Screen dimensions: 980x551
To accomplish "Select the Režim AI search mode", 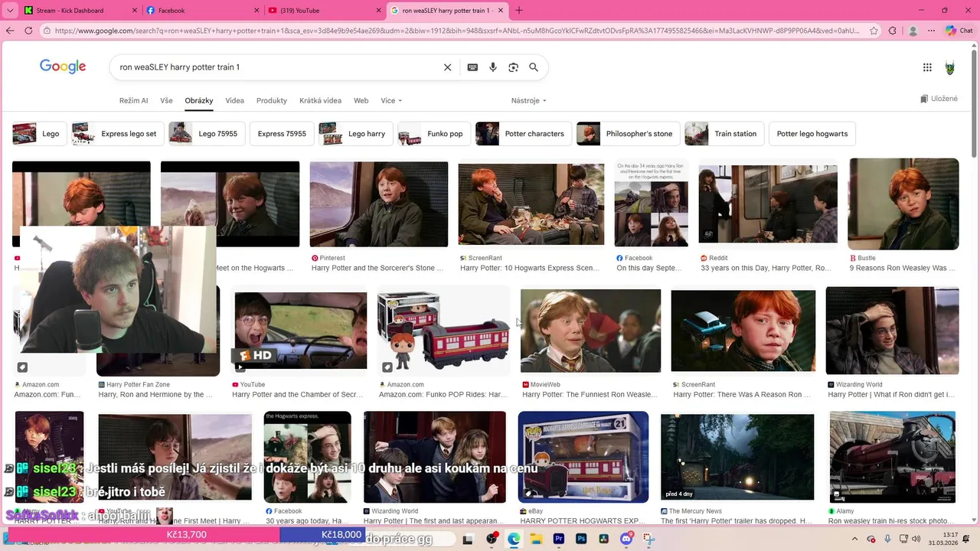I will (x=133, y=100).
